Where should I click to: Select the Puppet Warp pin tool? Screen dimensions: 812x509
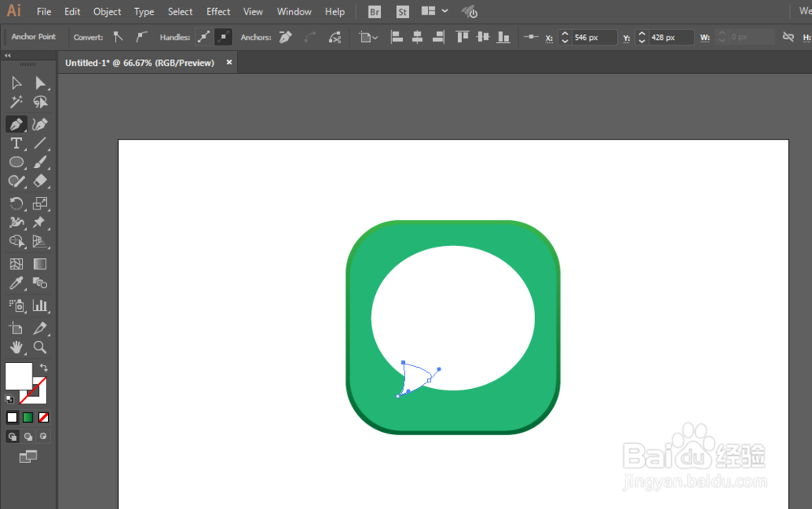(x=40, y=222)
